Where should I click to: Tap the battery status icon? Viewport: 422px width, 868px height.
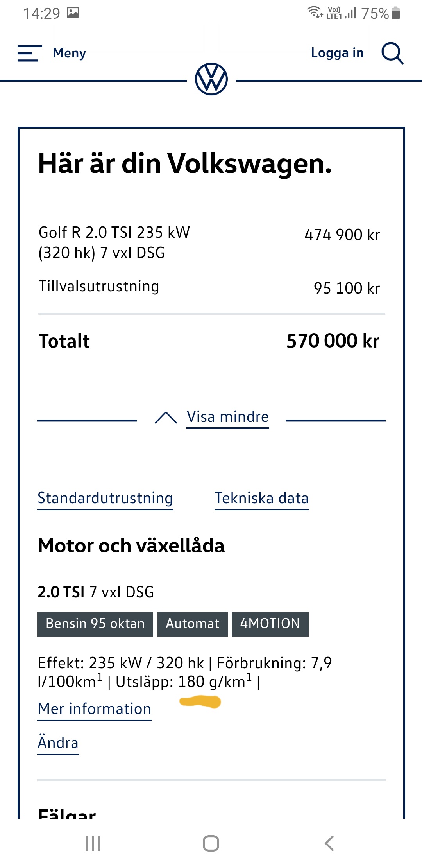(x=395, y=13)
